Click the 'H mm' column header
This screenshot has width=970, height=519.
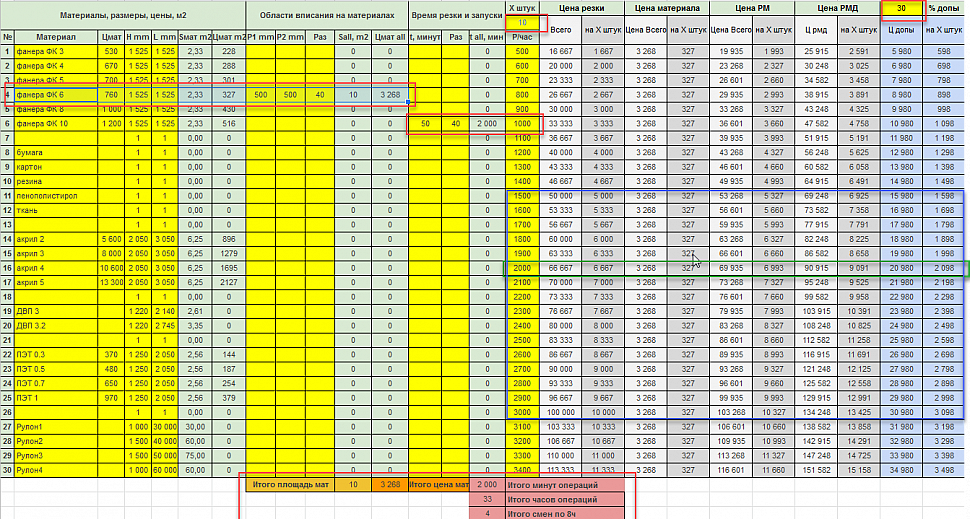point(137,37)
